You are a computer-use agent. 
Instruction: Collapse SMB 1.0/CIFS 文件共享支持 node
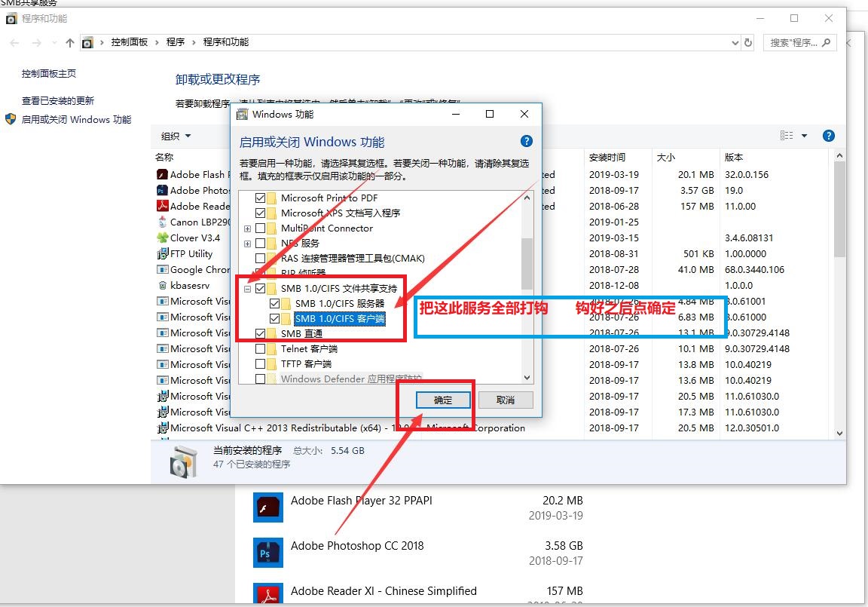click(247, 289)
